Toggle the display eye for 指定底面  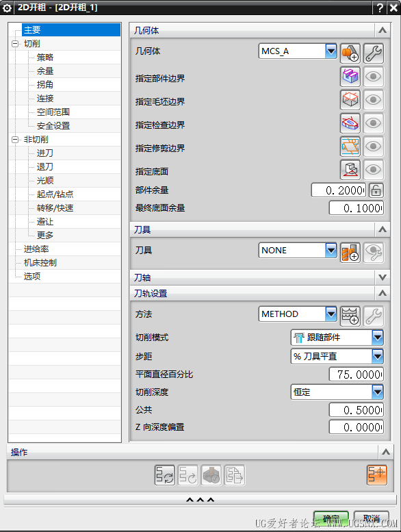(373, 170)
